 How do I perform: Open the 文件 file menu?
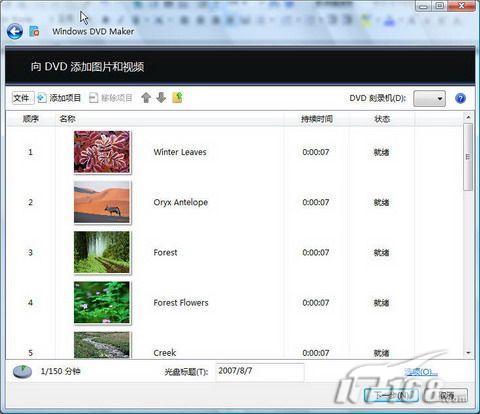coord(23,98)
